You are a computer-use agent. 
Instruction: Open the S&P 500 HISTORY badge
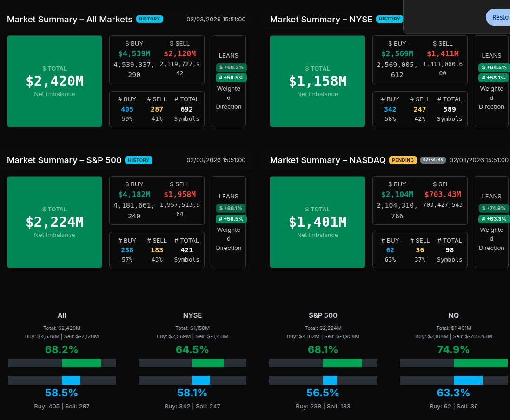tap(139, 160)
